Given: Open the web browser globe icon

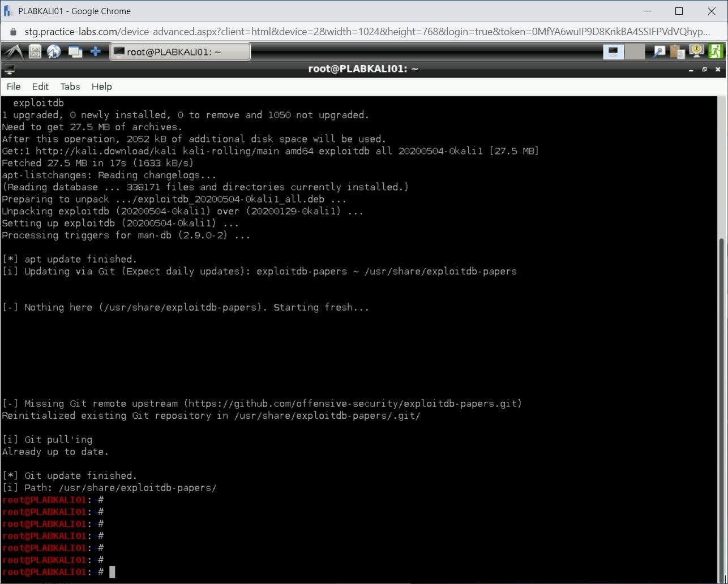Looking at the screenshot, I should 54,52.
